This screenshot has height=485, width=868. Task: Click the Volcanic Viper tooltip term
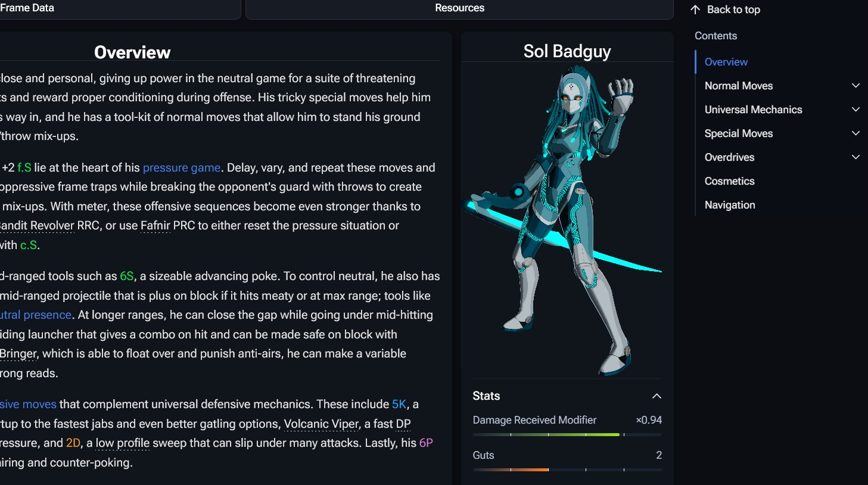point(321,424)
